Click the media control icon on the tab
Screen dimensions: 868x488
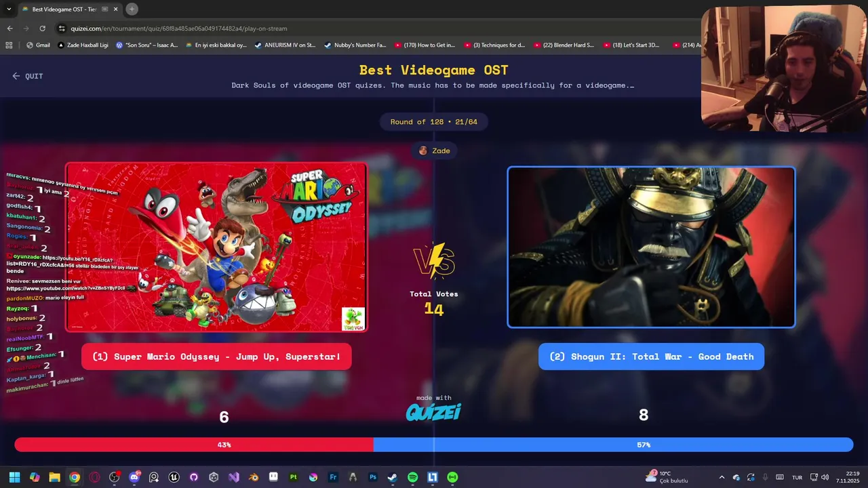pos(104,9)
